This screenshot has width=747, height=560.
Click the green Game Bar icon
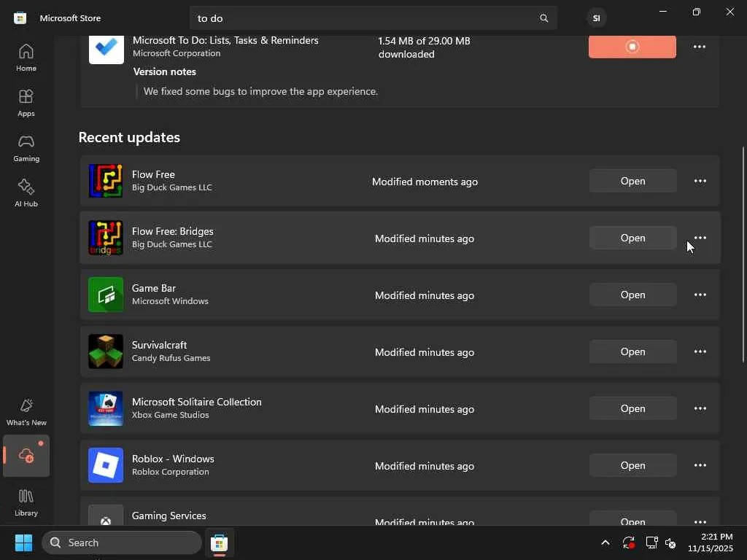tap(106, 295)
